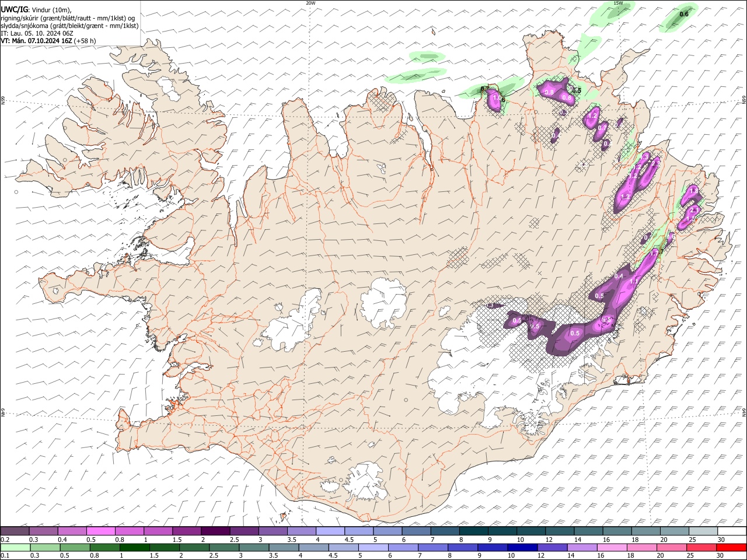This screenshot has width=747, height=560.
Task: Click the '0.6' value on the northeast offshore green patch
Action: (685, 14)
